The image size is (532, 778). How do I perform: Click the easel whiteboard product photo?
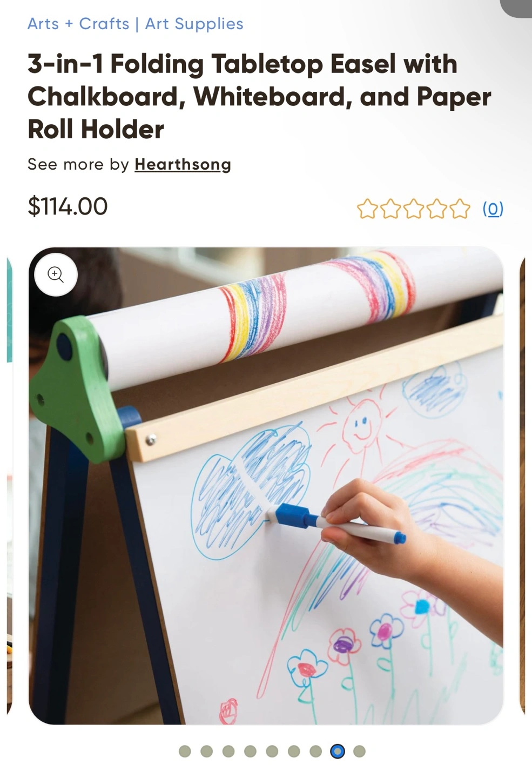click(x=266, y=486)
